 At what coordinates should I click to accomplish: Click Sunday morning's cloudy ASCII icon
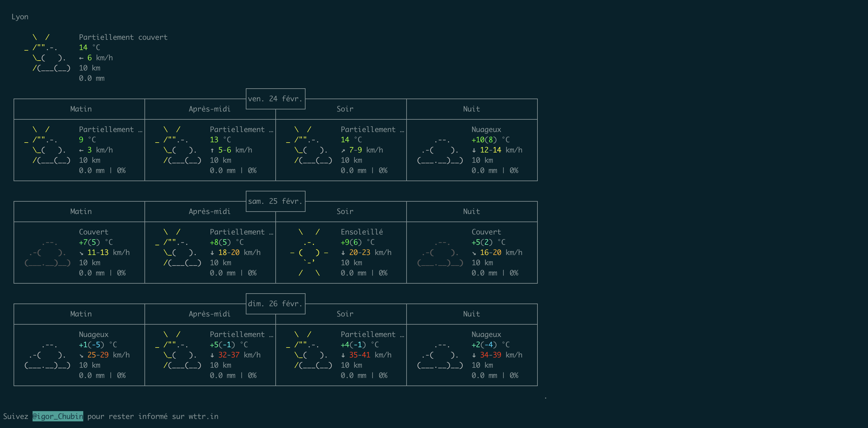click(48, 355)
